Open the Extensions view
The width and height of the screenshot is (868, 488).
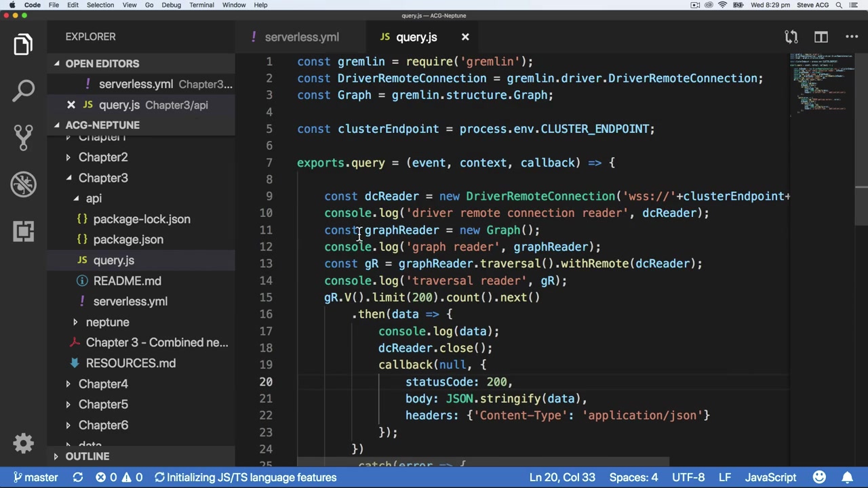[x=23, y=231]
